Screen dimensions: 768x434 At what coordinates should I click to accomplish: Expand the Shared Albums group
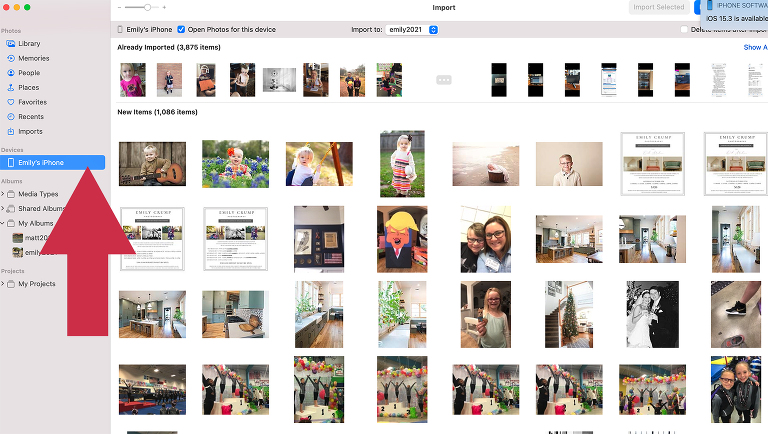click(2, 209)
